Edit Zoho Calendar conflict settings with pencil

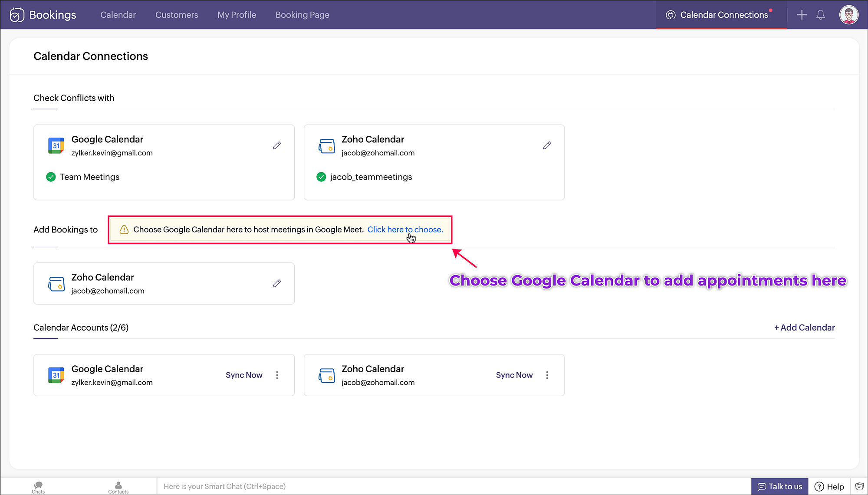point(547,145)
